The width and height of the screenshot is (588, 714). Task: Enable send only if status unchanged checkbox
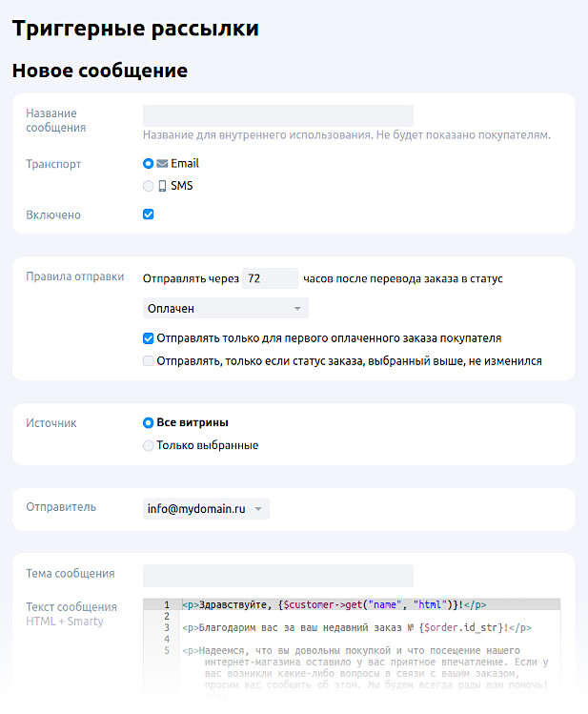coord(148,361)
